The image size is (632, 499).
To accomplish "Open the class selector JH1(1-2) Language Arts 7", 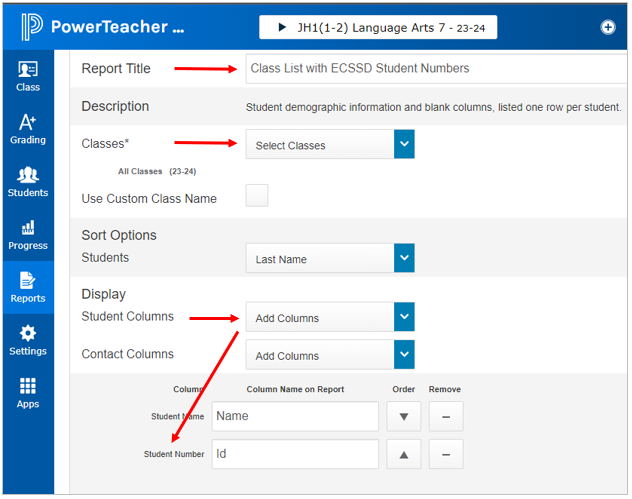I will [378, 27].
